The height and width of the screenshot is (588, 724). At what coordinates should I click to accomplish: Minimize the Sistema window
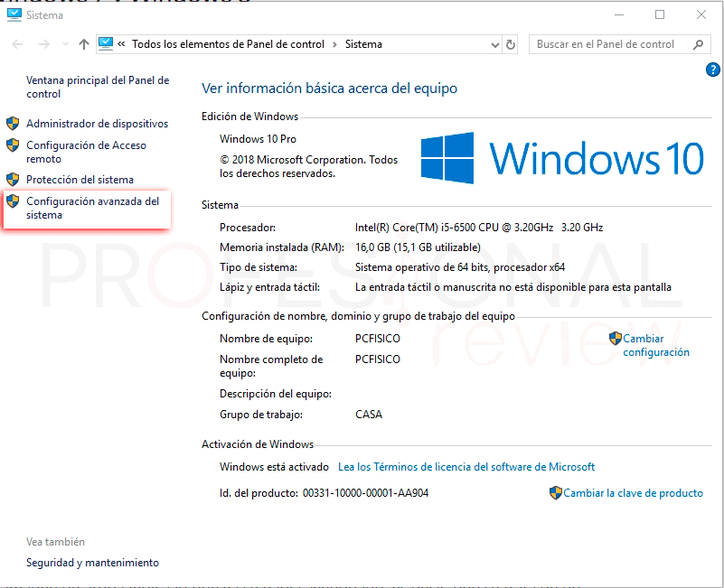(x=619, y=14)
